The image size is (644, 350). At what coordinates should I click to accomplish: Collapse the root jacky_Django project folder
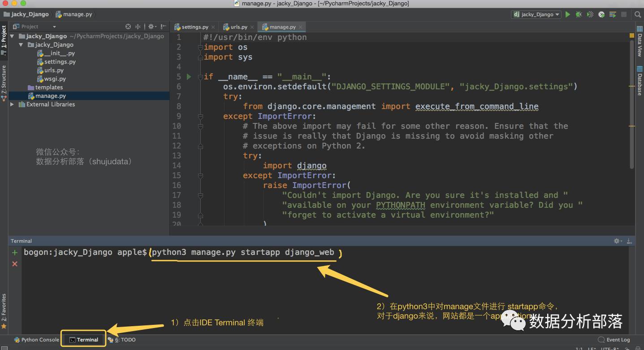pyautogui.click(x=12, y=36)
